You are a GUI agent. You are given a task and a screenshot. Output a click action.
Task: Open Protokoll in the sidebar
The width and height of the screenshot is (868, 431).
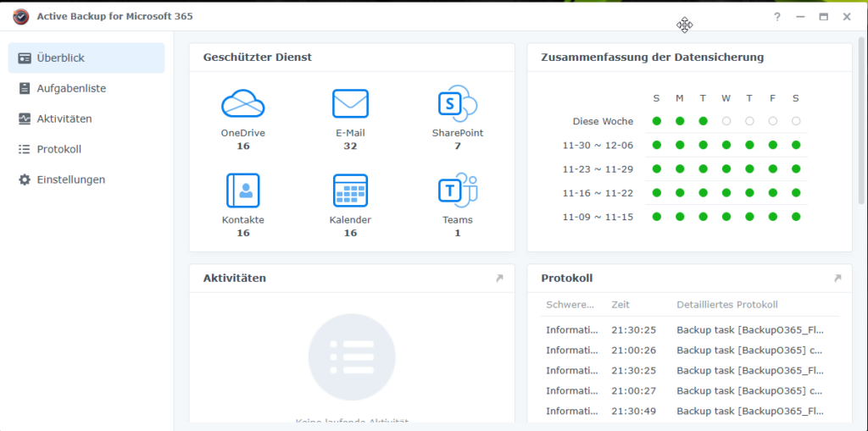click(59, 149)
